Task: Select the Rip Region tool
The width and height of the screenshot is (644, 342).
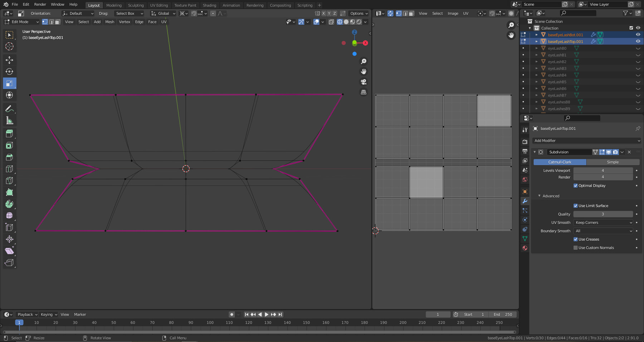Action: click(x=10, y=263)
